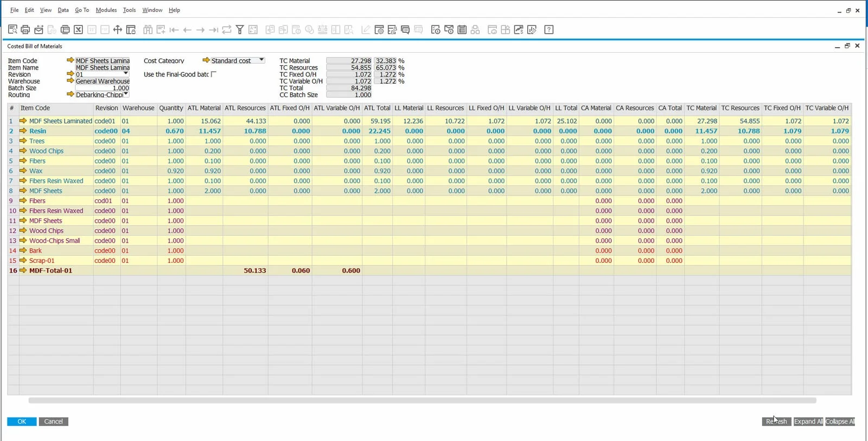Send the document by email
The image size is (868, 441).
pos(39,30)
